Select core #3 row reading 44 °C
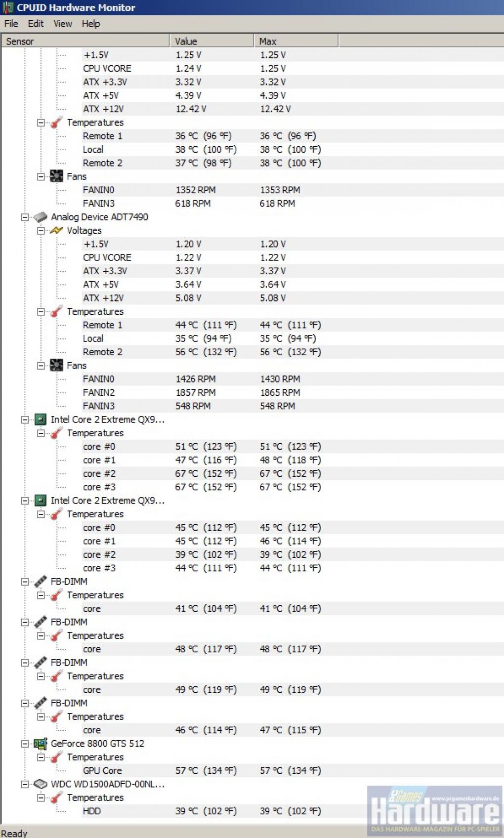The height and width of the screenshot is (838, 504). click(293, 568)
